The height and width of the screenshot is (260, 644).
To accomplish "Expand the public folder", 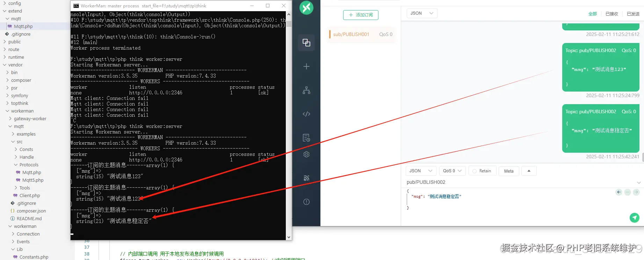I will (5, 42).
